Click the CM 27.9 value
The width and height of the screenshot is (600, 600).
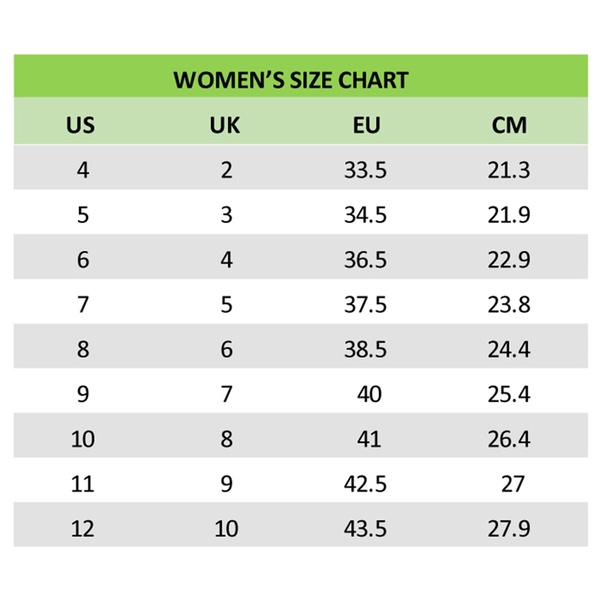point(508,528)
